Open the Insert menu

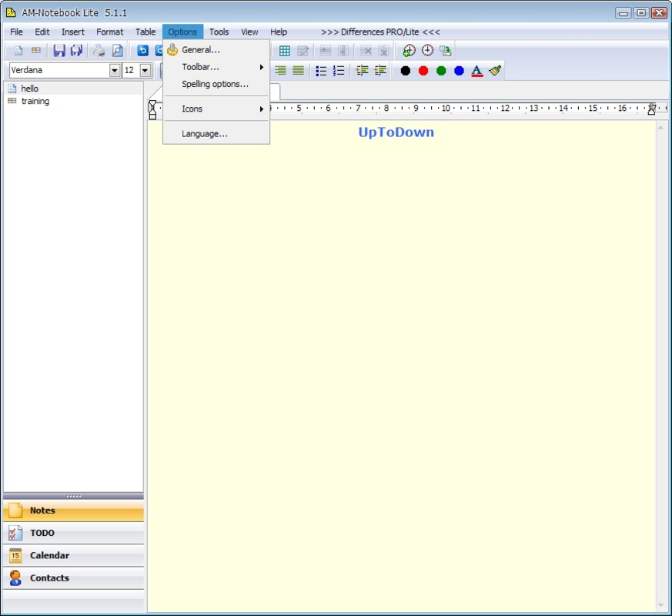73,32
